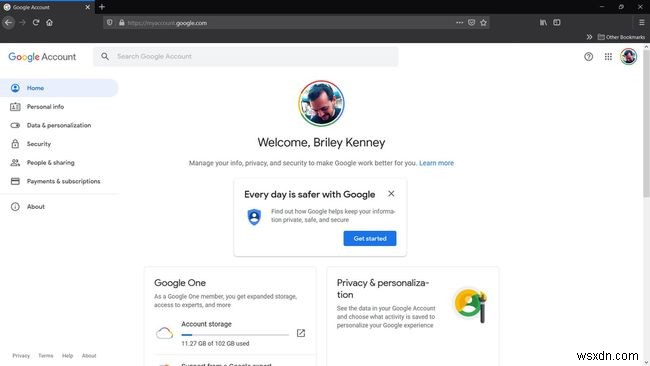Open the Help footer link
The height and width of the screenshot is (366, 650).
tap(67, 356)
